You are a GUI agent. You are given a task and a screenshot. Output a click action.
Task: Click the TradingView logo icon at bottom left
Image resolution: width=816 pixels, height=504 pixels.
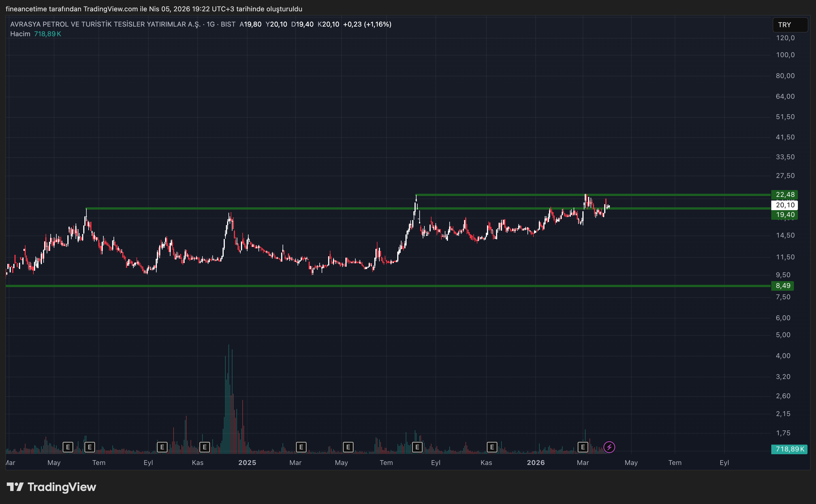[x=15, y=487]
